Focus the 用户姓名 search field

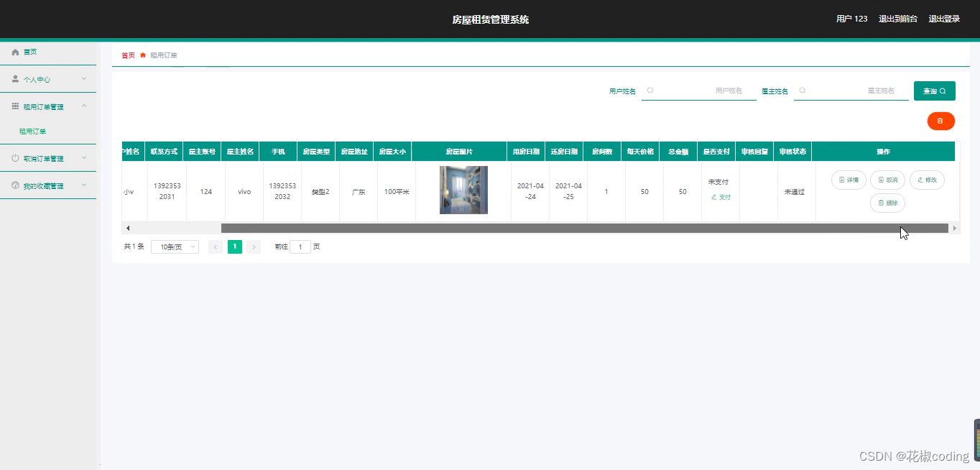click(699, 91)
